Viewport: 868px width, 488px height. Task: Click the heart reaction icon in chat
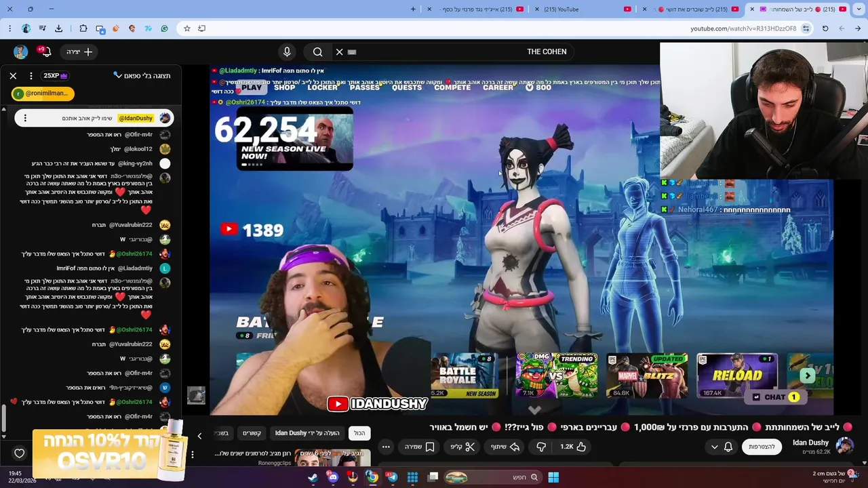[20, 453]
